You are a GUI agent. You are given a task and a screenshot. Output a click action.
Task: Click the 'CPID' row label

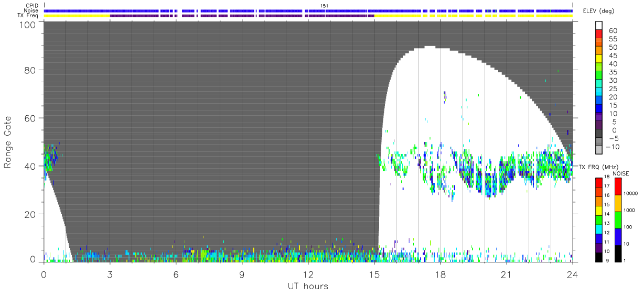[x=31, y=6]
